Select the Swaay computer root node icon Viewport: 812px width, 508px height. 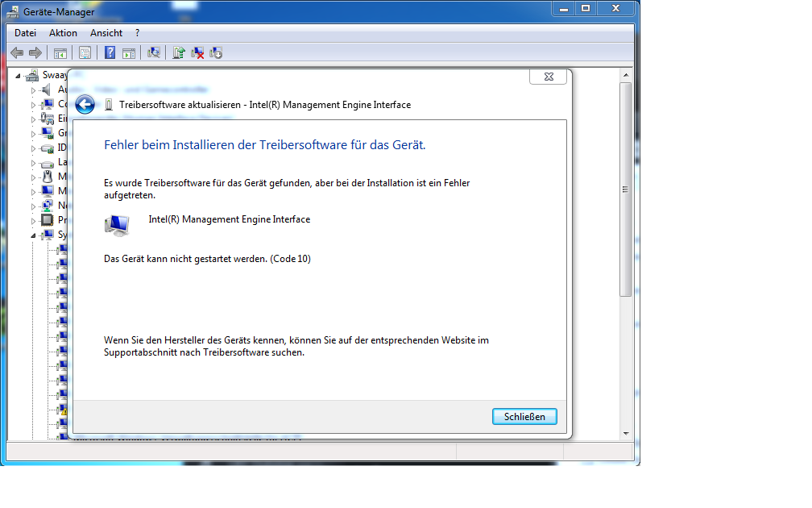coord(32,76)
